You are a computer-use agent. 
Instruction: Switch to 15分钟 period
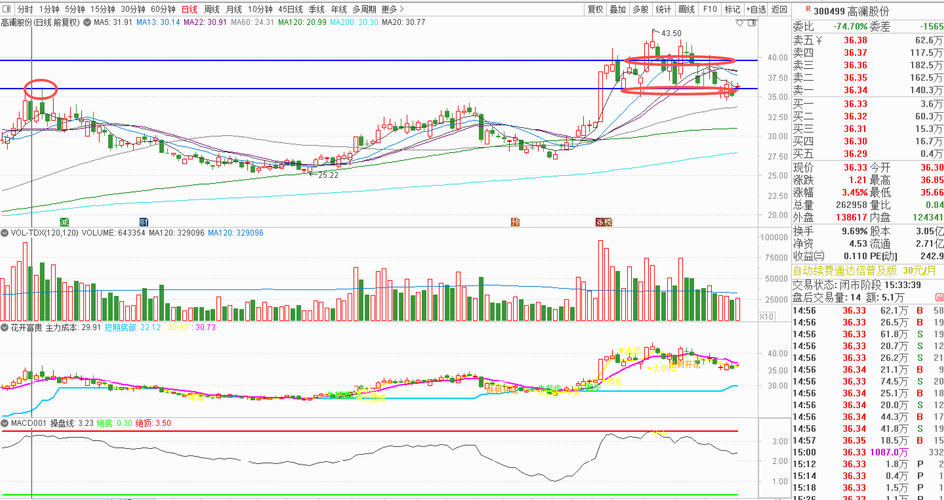click(x=103, y=9)
